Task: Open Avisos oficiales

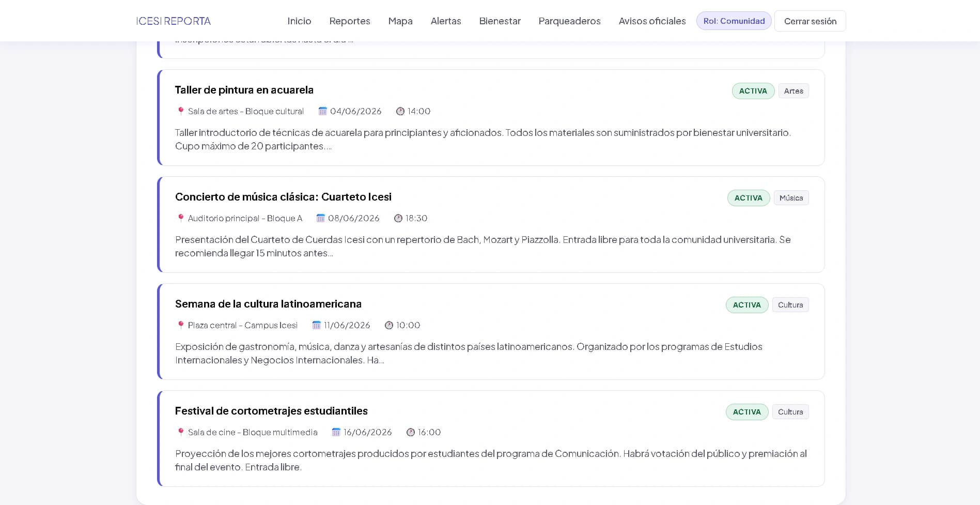Action: (652, 21)
